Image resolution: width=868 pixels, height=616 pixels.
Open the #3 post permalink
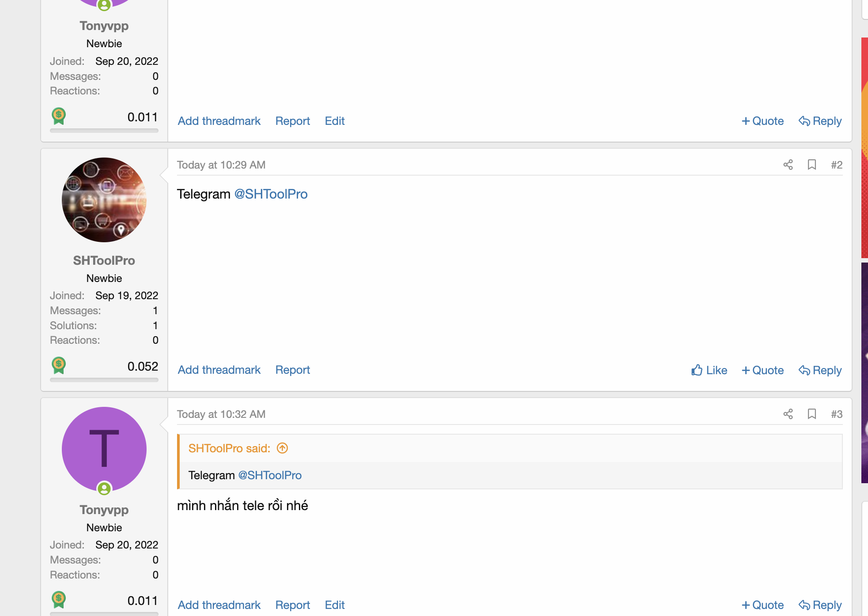837,414
